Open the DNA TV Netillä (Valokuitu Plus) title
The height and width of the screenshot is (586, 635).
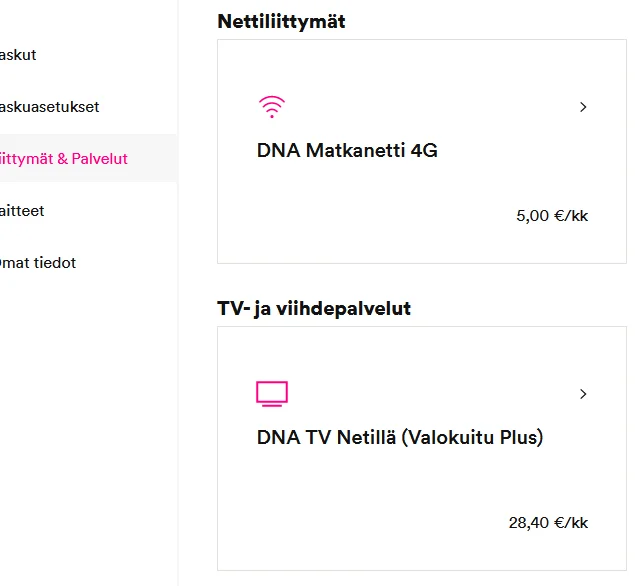(x=400, y=438)
